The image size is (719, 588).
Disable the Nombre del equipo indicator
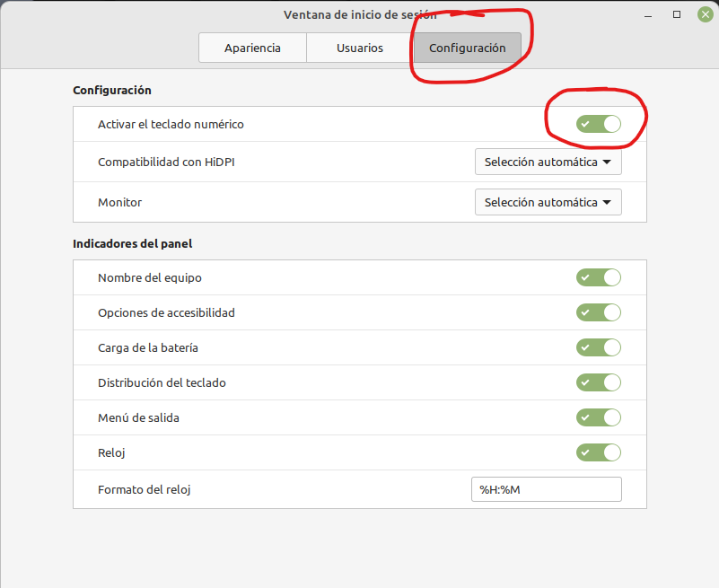[x=599, y=277]
